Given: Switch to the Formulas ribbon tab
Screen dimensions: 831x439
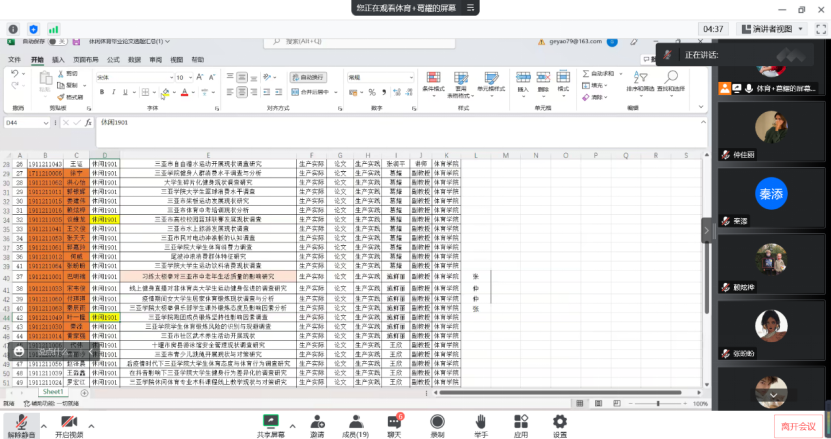Looking at the screenshot, I should coord(113,60).
